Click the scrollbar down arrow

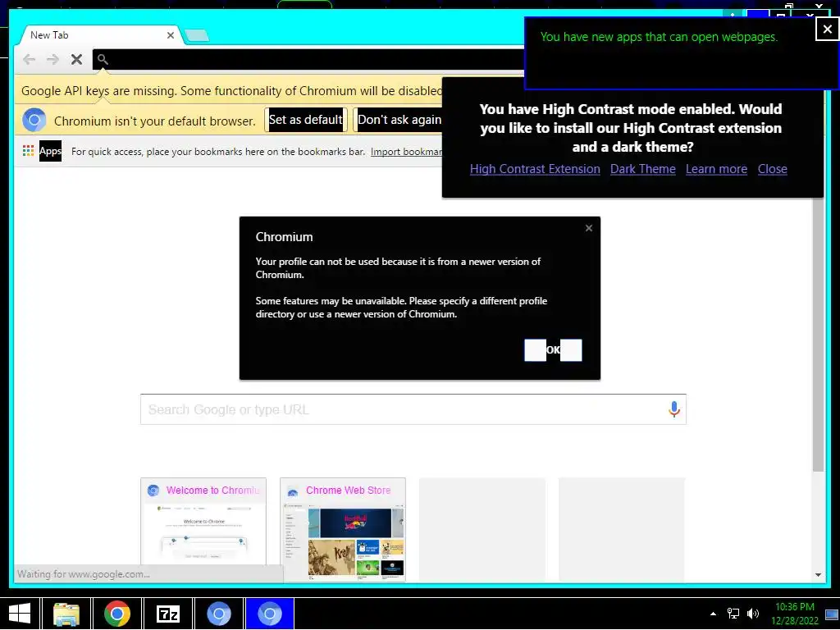pos(818,575)
